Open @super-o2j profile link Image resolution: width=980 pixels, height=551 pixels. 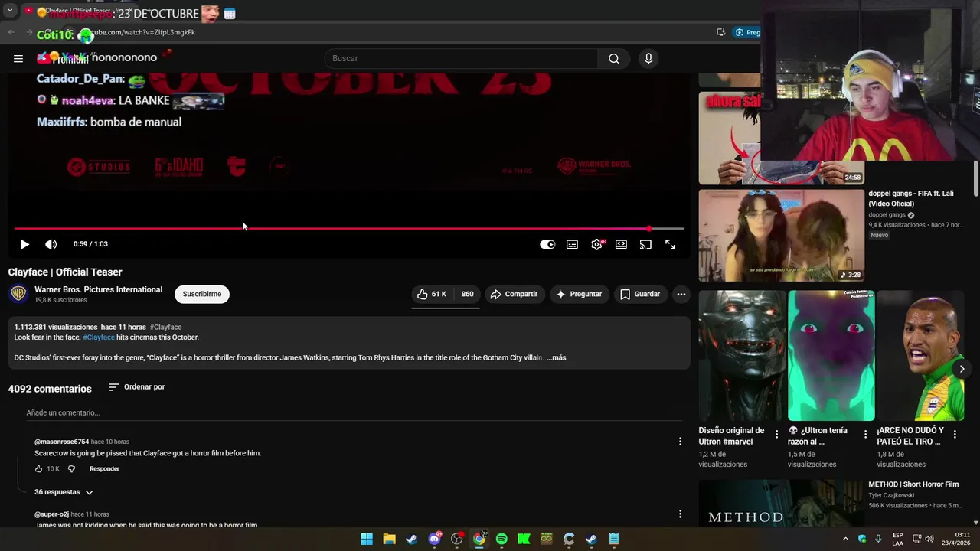(51, 514)
